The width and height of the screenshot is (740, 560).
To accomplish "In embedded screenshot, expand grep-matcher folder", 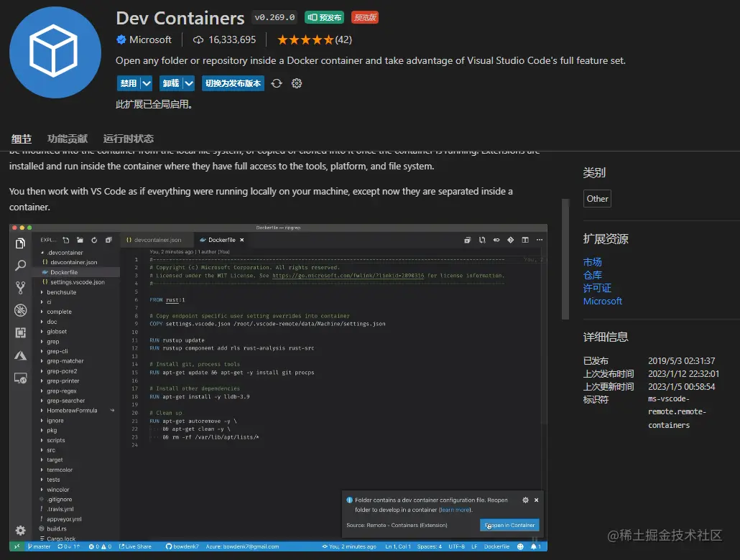I will (42, 361).
